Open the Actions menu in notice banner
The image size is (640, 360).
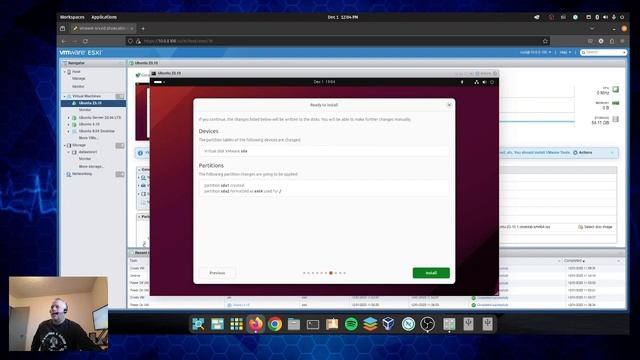pos(582,153)
